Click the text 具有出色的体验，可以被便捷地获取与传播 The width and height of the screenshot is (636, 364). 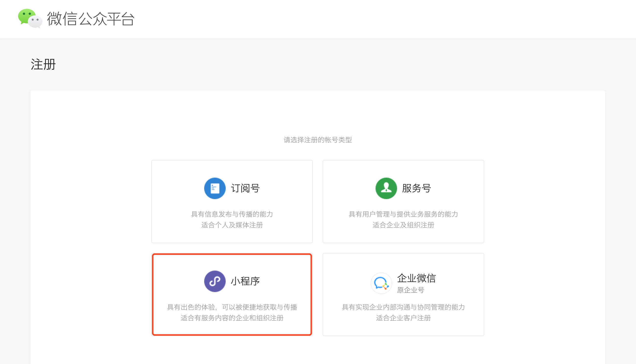click(x=232, y=307)
